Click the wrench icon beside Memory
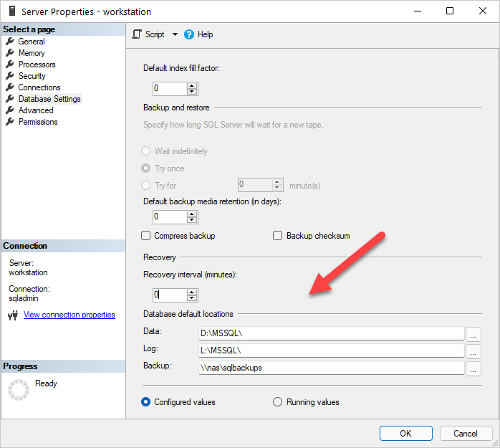This screenshot has width=500, height=448. tap(10, 52)
